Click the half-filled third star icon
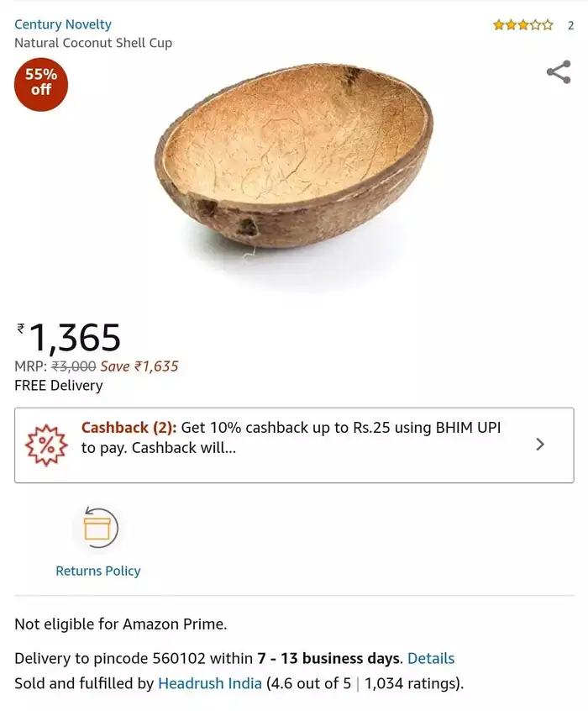Screen dimensions: 588x711 coord(522,25)
